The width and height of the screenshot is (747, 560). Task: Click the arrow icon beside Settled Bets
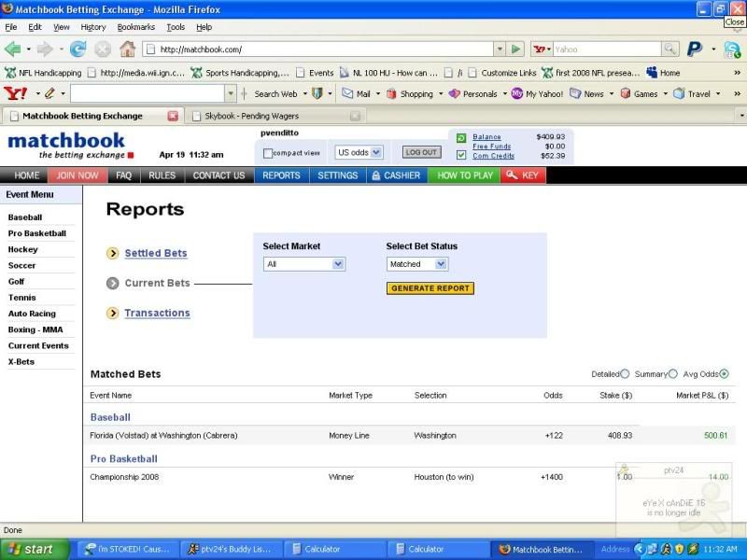coord(112,253)
